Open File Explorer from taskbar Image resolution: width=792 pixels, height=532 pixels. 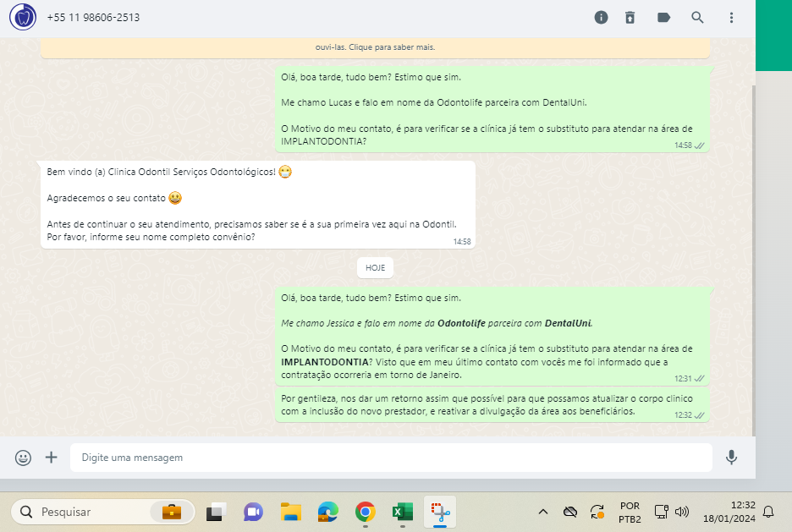291,513
